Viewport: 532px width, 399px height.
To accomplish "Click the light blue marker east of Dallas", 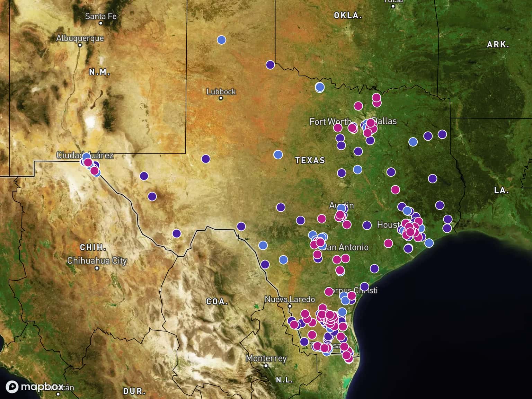I will coord(413,142).
